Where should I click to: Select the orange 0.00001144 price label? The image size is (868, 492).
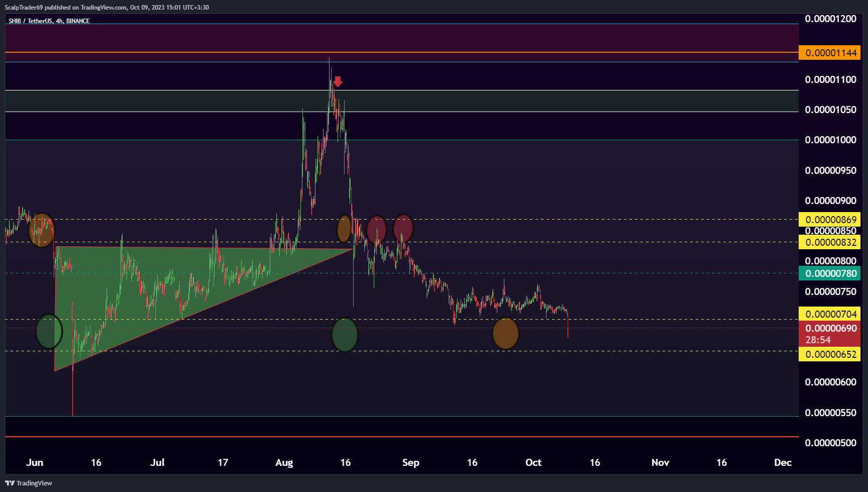tap(829, 53)
